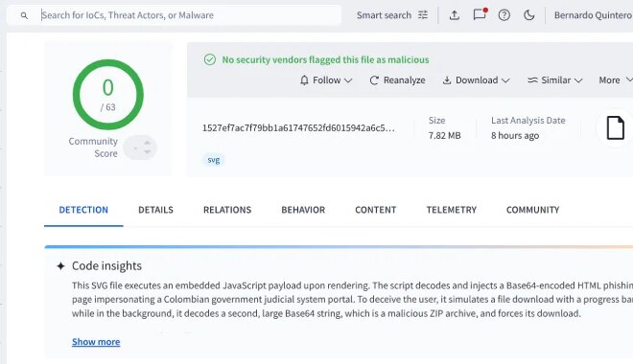Switch to the DETAILS tab
The height and width of the screenshot is (364, 633).
pyautogui.click(x=155, y=210)
